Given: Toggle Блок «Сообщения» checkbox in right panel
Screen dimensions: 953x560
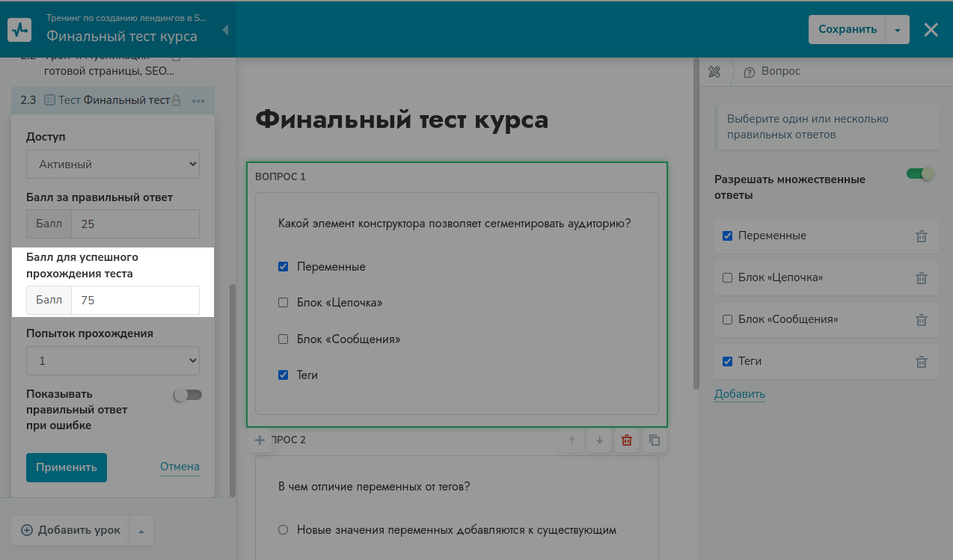Looking at the screenshot, I should 727,319.
